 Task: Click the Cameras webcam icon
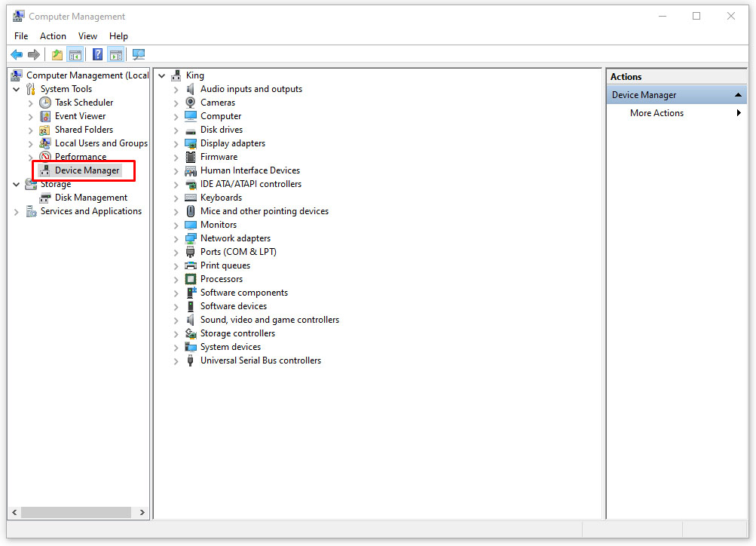coord(191,103)
